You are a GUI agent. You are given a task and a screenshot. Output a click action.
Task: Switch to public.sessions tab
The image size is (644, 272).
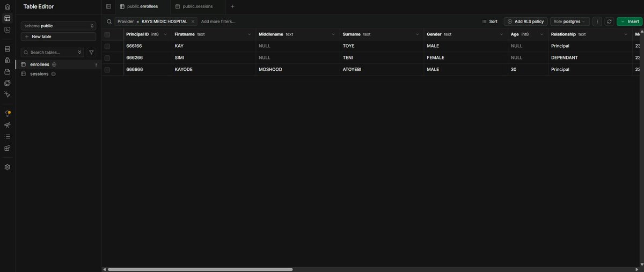[197, 6]
